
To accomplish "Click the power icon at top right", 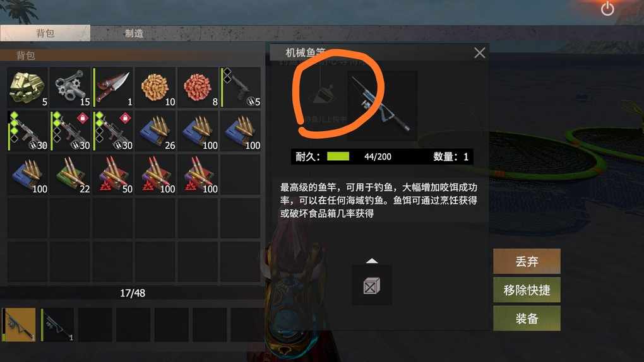I will [607, 9].
